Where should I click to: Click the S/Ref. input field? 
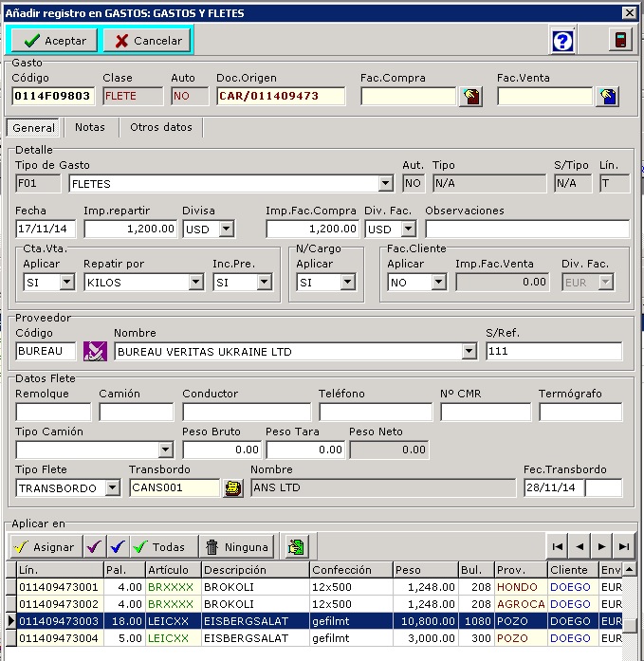pos(553,352)
